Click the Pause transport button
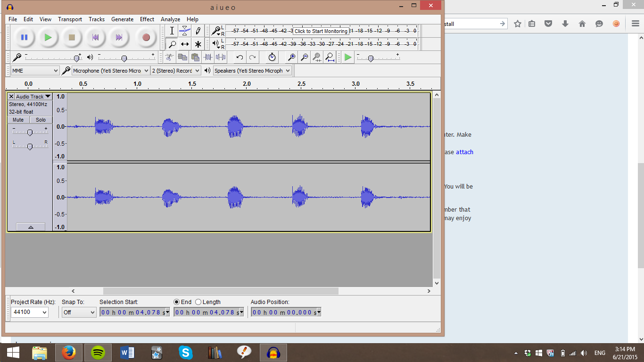The height and width of the screenshot is (362, 644). click(24, 37)
